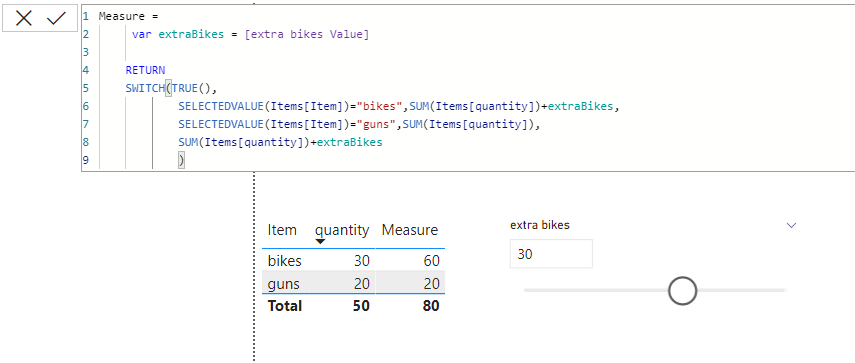
Task: Click the RETURN keyword in the formula
Action: [145, 70]
